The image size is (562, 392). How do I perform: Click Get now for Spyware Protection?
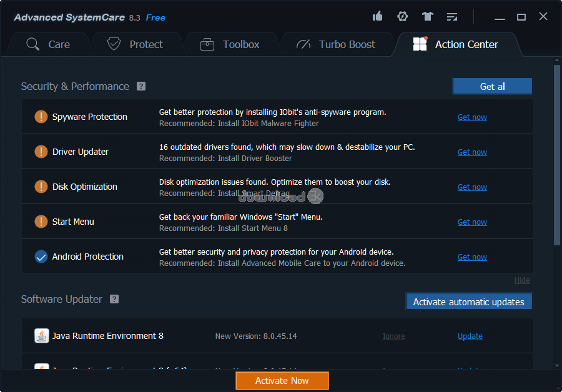point(472,117)
